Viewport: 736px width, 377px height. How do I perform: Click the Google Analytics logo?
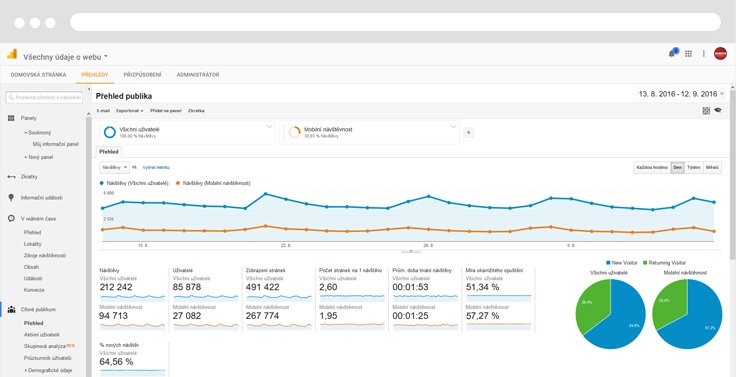point(12,54)
